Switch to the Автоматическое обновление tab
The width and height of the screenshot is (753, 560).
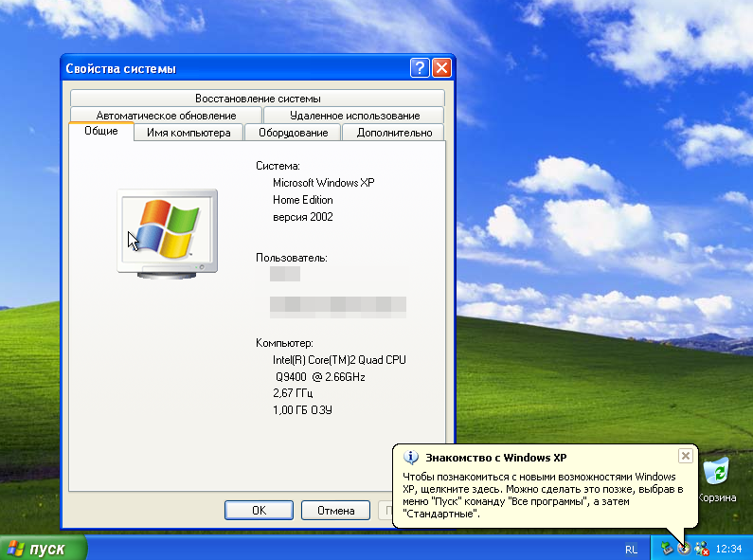166,116
